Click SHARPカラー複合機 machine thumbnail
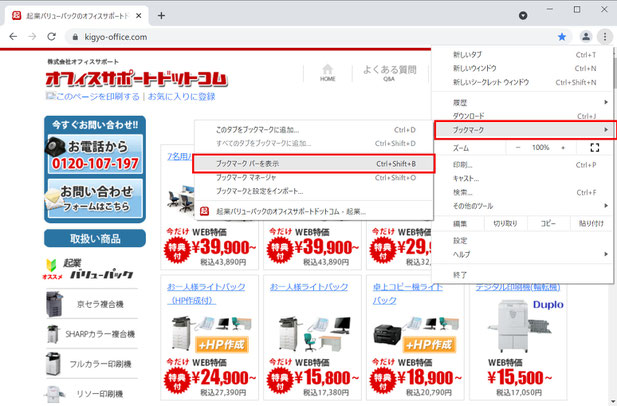Viewport: 617px width, 406px height. [53, 334]
